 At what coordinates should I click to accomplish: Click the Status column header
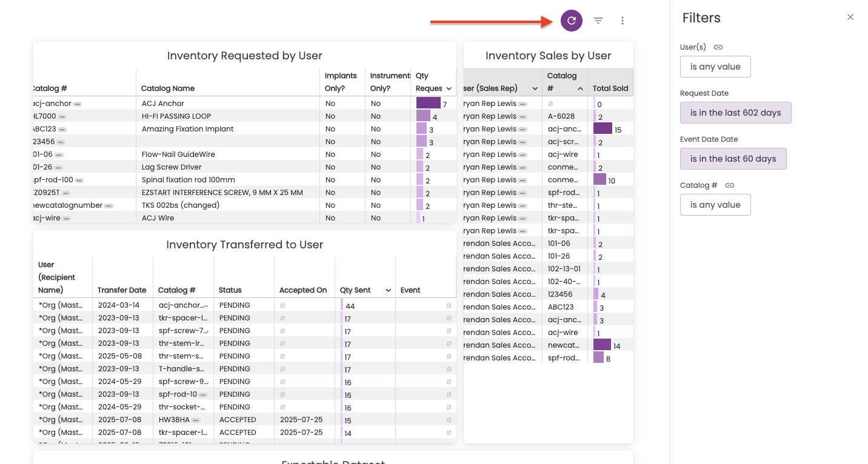click(x=230, y=290)
